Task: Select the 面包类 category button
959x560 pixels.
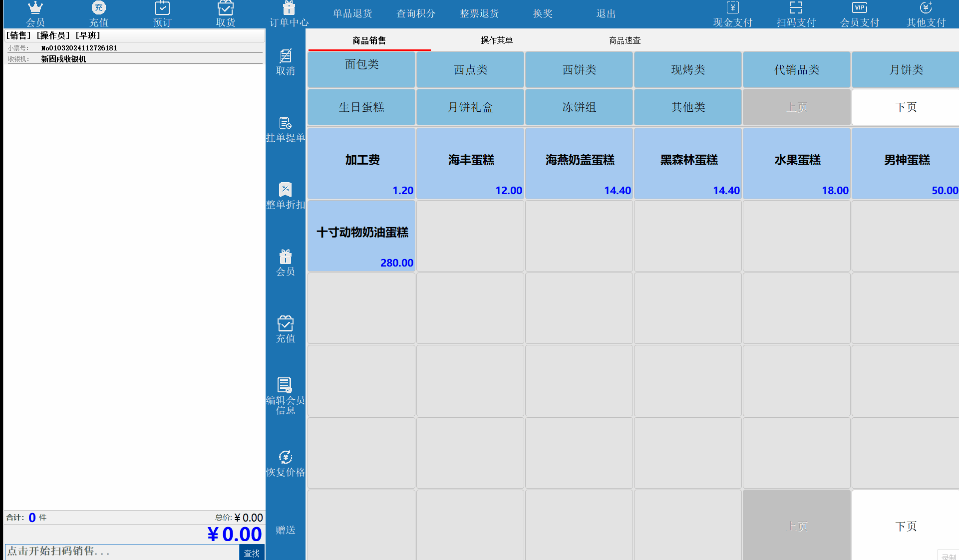Action: click(x=361, y=69)
